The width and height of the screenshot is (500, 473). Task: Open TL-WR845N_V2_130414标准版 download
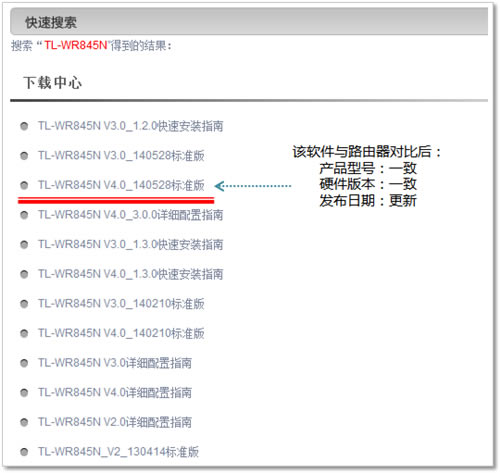pyautogui.click(x=118, y=452)
